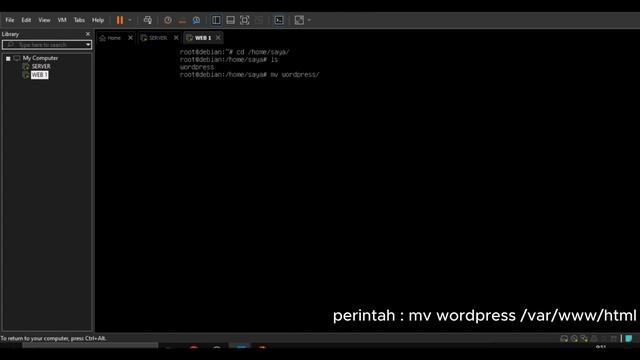
Task: Close the Home tab
Action: [x=130, y=38]
